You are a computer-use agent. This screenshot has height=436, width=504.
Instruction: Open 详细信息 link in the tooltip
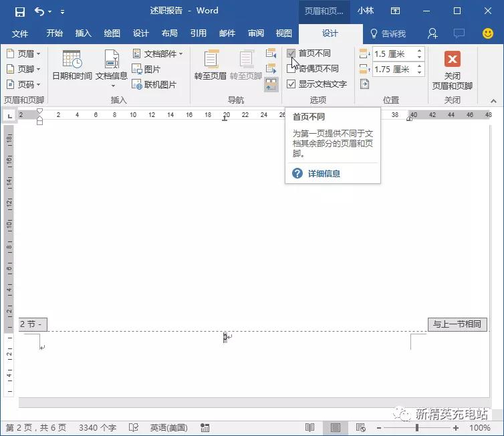(x=324, y=174)
